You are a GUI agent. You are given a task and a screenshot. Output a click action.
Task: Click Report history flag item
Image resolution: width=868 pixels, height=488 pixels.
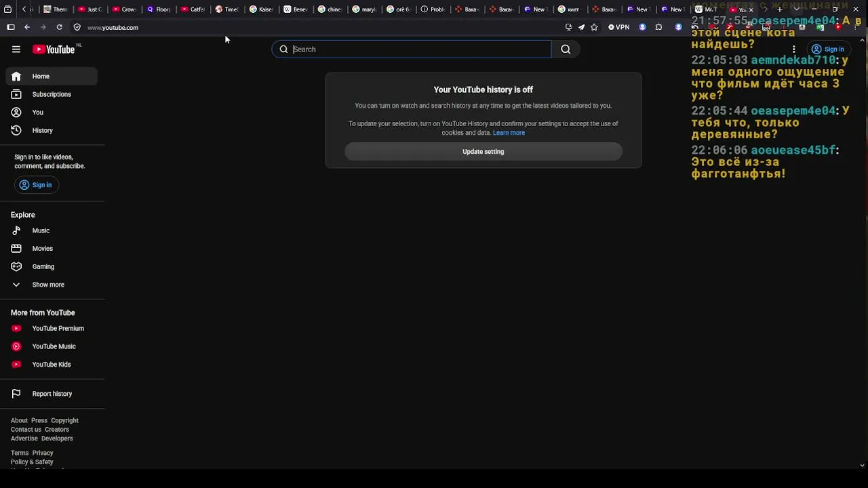52,394
